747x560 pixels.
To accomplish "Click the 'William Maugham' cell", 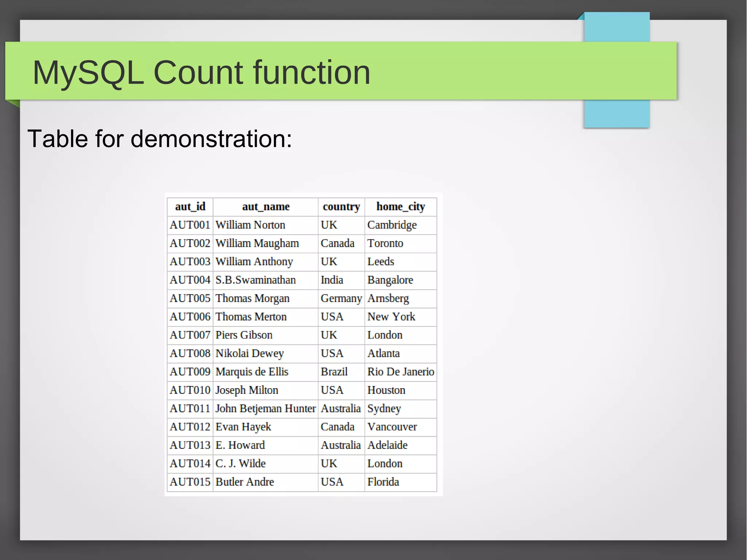I will [x=266, y=243].
